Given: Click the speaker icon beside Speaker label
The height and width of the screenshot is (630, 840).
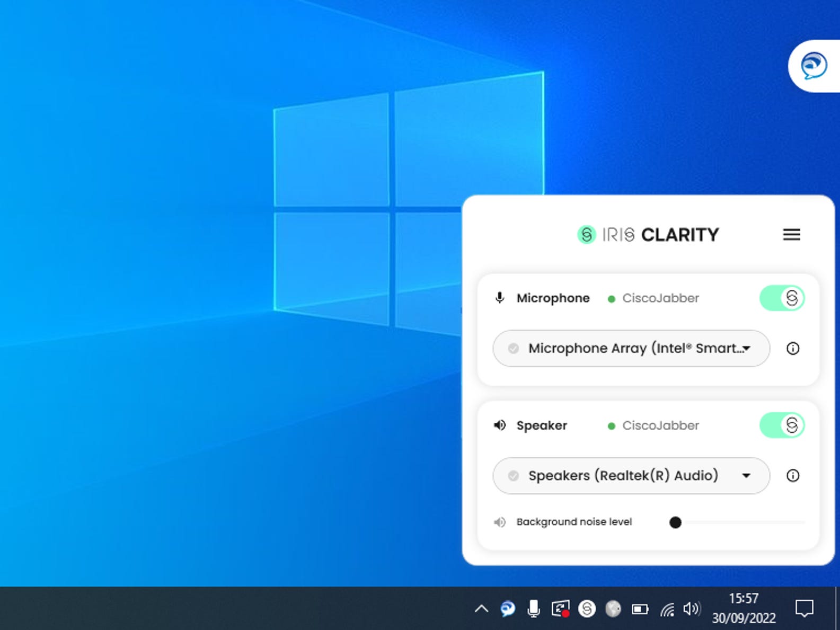Looking at the screenshot, I should (499, 425).
